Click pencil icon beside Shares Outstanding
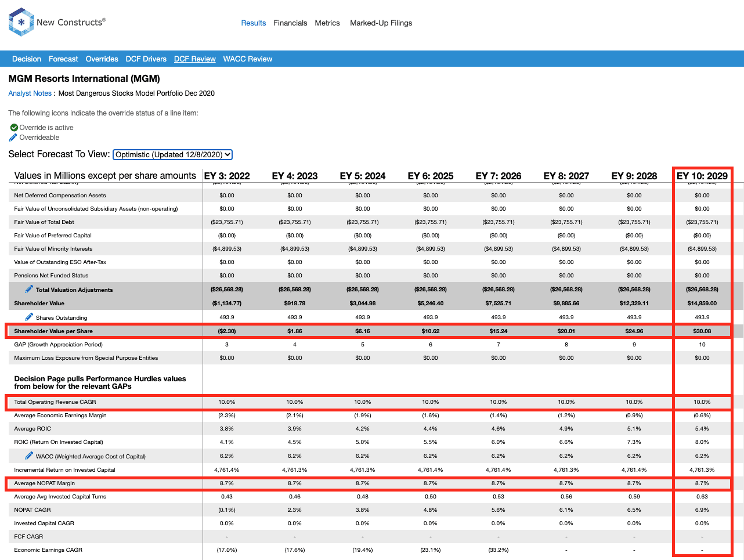The height and width of the screenshot is (560, 744). click(x=29, y=317)
